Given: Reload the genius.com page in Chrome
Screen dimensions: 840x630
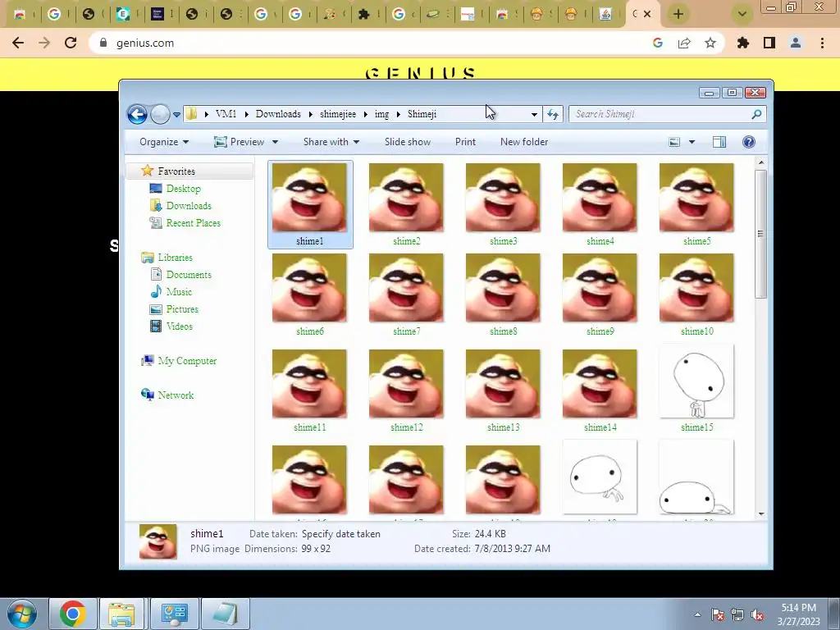Looking at the screenshot, I should tap(71, 43).
